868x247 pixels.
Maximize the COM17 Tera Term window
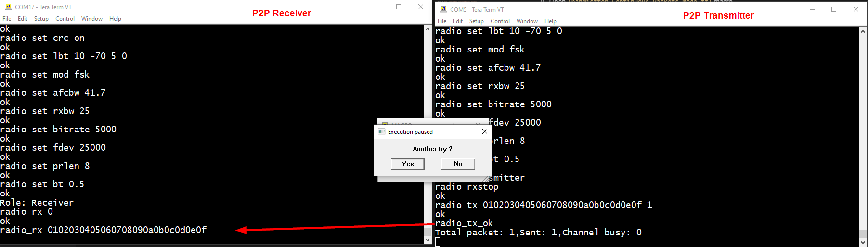(399, 7)
